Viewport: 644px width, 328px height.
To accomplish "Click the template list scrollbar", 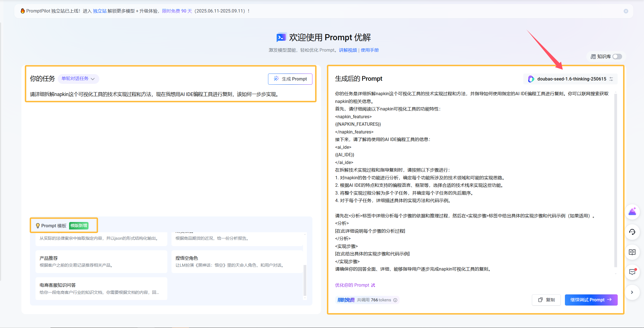I will tap(305, 279).
